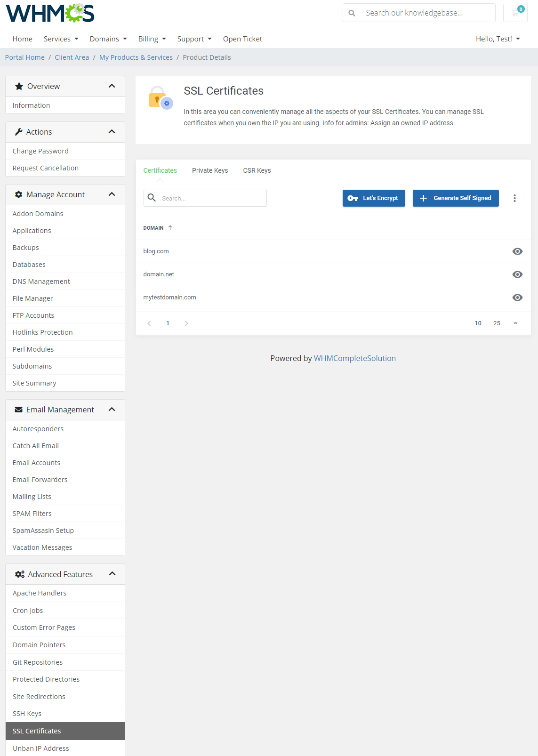Open SSH Keys in sidebar
This screenshot has width=538, height=756.
pos(65,714)
